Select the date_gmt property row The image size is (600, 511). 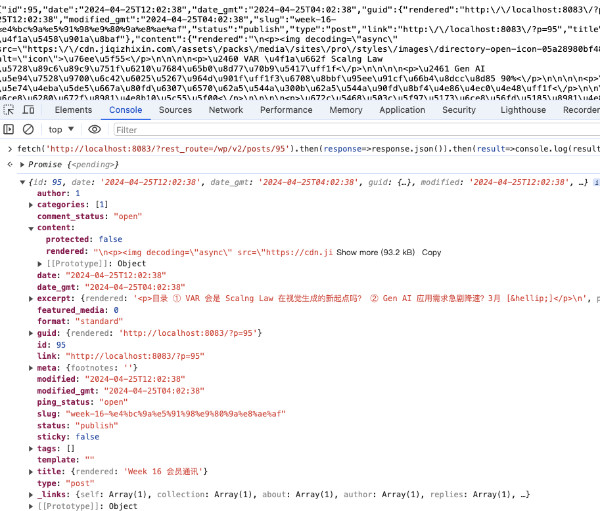click(x=111, y=287)
